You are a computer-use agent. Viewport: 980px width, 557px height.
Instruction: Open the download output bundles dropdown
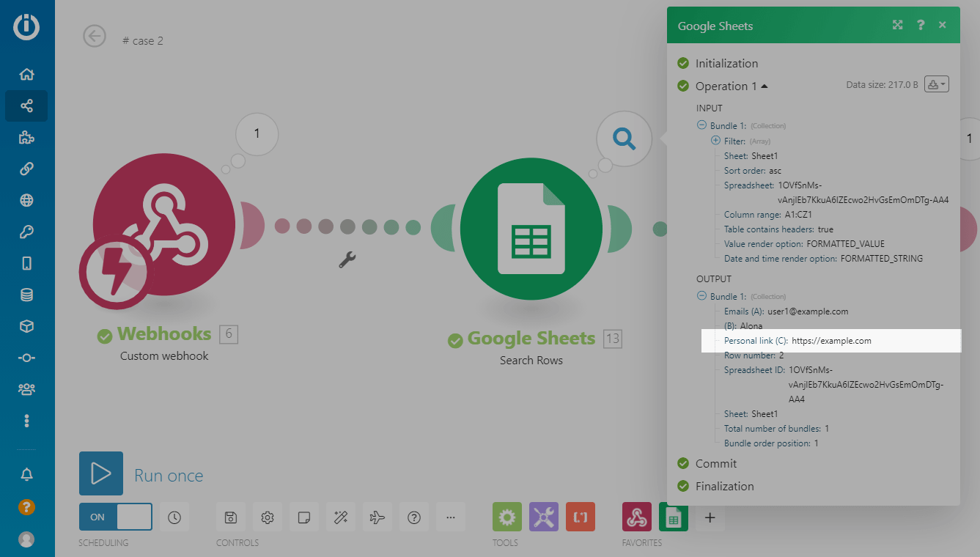click(937, 84)
